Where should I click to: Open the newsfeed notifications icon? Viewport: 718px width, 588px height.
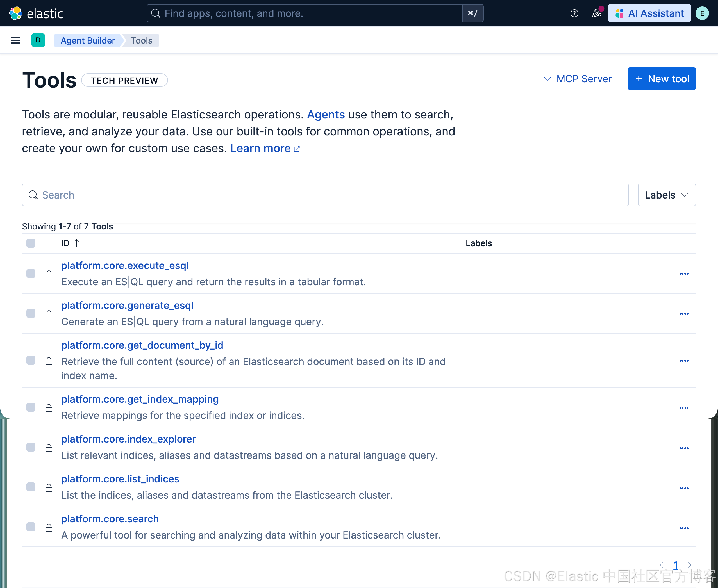click(x=596, y=13)
